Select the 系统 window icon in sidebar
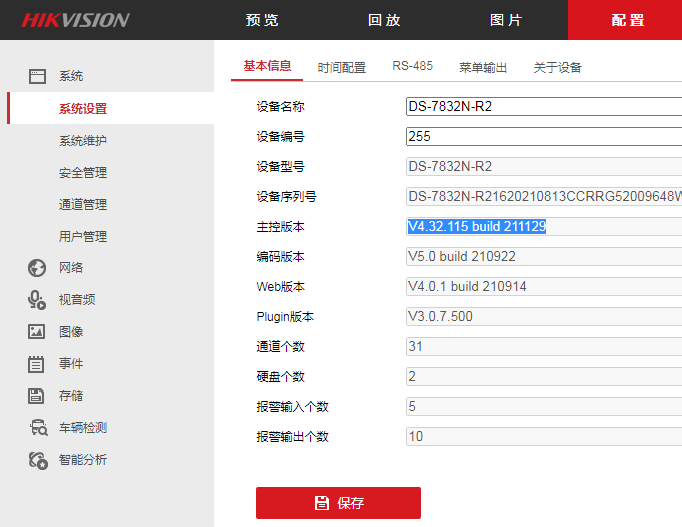 coord(37,76)
